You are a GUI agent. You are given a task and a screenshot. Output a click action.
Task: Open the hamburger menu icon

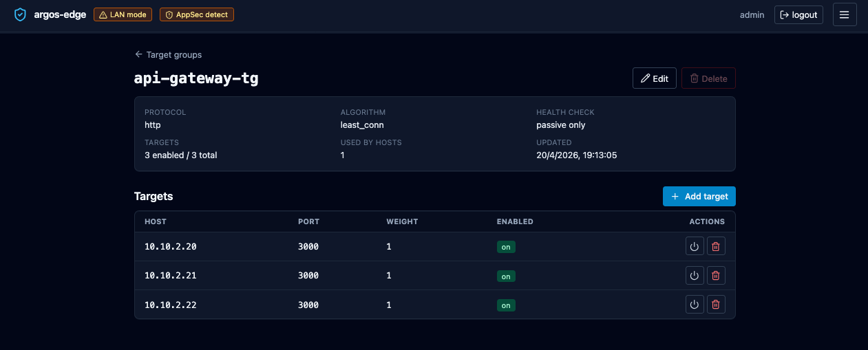845,14
